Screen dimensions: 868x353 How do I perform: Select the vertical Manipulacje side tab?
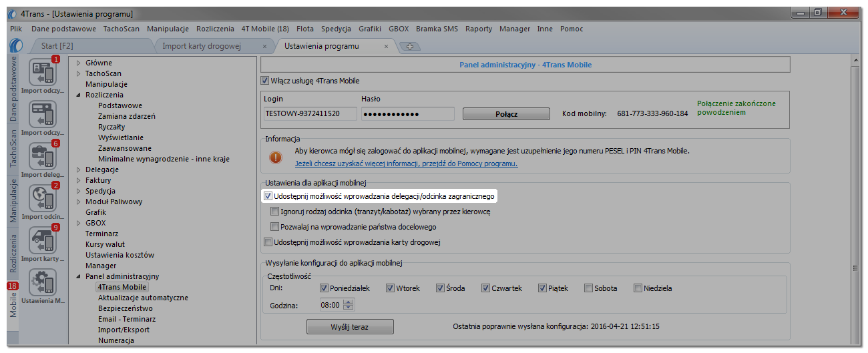(x=13, y=200)
